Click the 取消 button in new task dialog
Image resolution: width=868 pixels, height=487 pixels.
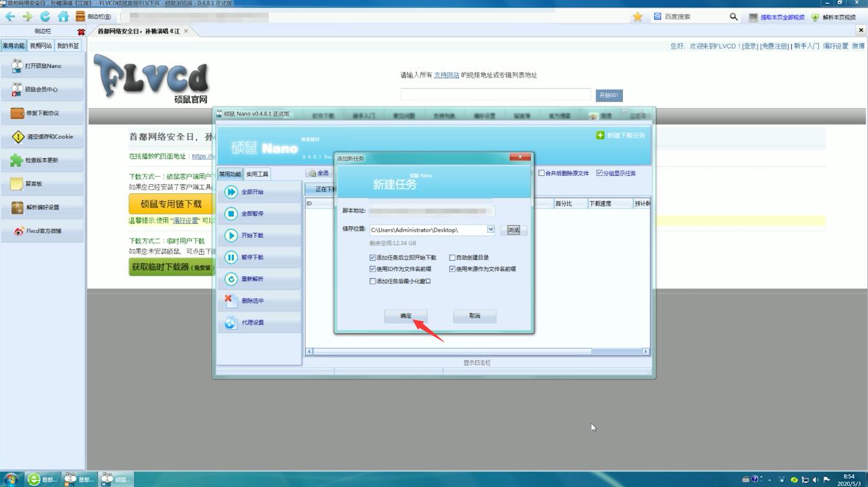475,316
